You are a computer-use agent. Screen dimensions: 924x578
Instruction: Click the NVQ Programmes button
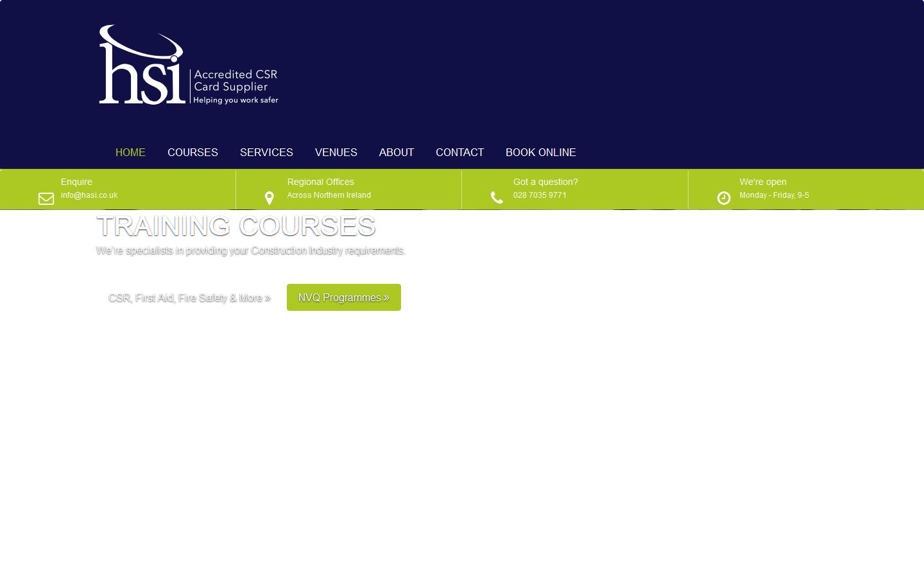pos(343,297)
